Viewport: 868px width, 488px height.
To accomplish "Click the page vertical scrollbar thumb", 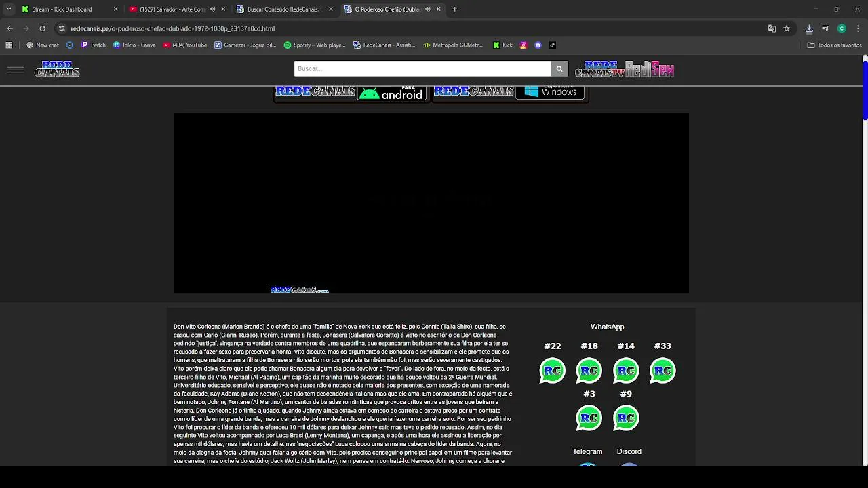I will tap(865, 91).
